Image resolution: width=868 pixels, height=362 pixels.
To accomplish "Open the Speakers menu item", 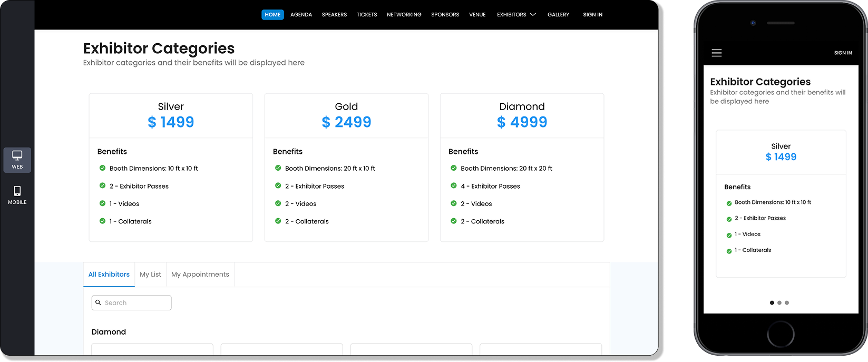I will tap(334, 15).
